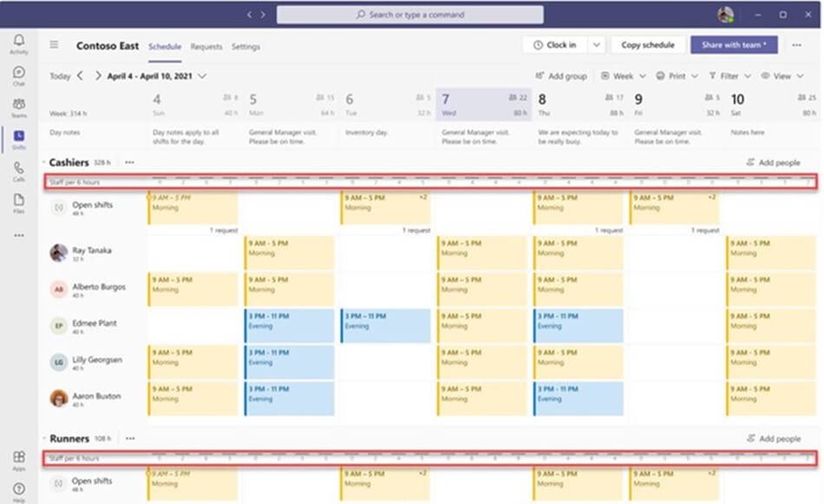This screenshot has height=504, width=824.
Task: Switch to the Requests tab
Action: [206, 47]
